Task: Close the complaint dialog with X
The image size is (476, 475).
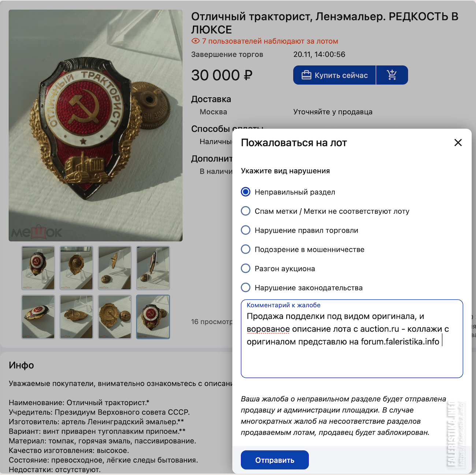Action: pyautogui.click(x=458, y=143)
